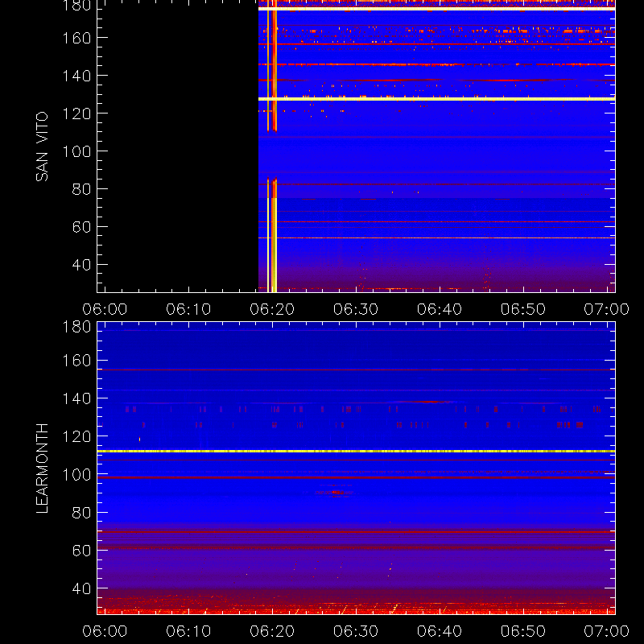Select the 40 tick label on San Vito plot
644x644 pixels.
pos(81,265)
